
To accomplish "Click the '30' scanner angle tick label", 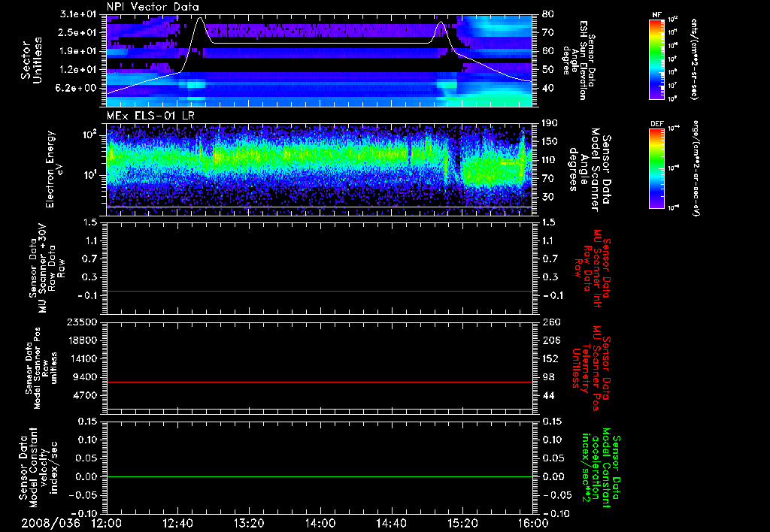I will (547, 198).
